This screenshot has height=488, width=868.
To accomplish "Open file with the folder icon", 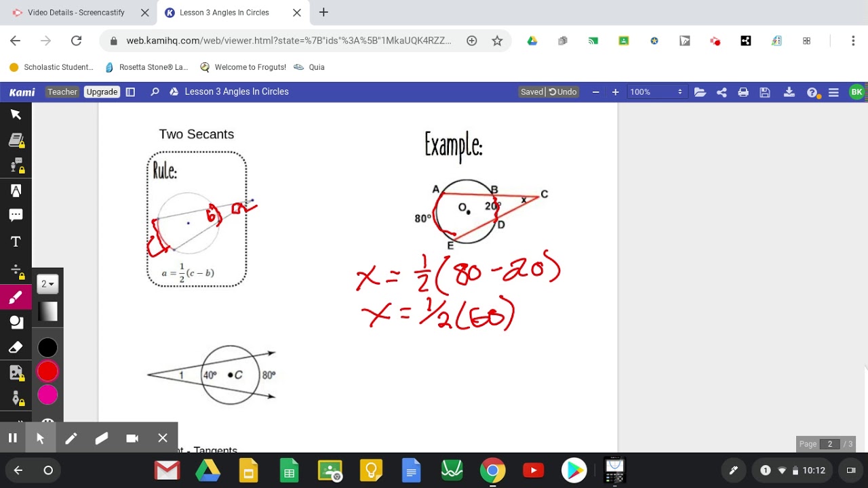I will point(700,92).
